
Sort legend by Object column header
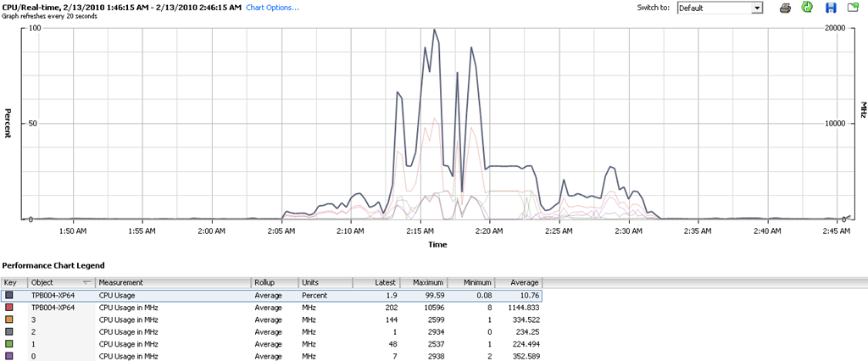[61, 282]
